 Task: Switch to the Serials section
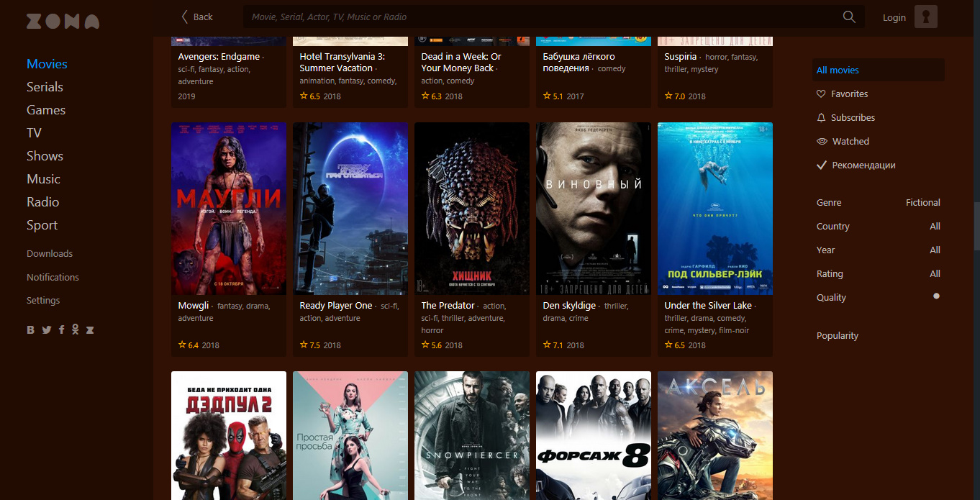(x=45, y=87)
